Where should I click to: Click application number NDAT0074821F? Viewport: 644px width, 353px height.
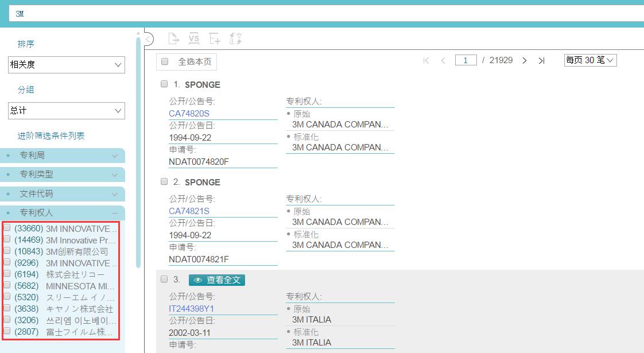pos(199,259)
